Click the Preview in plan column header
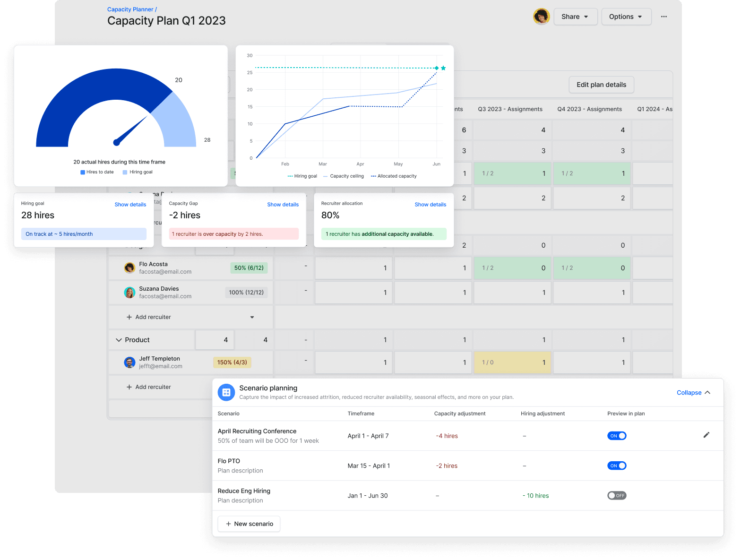The width and height of the screenshot is (741, 560). [626, 414]
